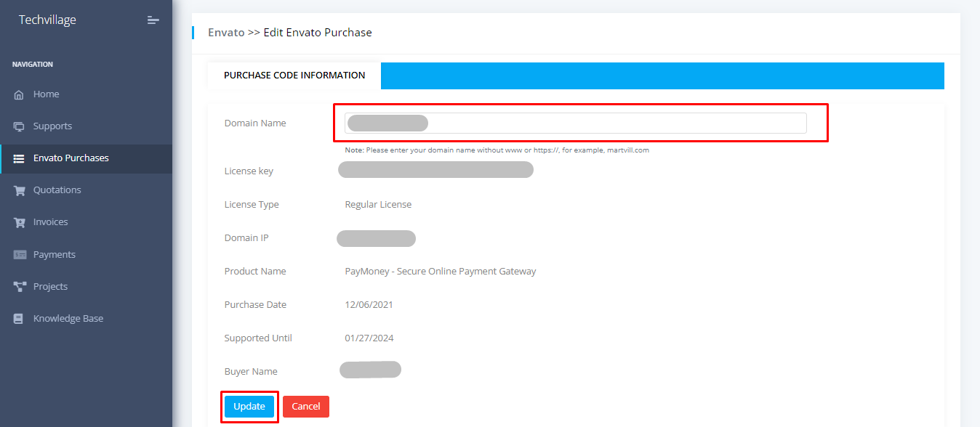Click the Home house icon in sidebar
This screenshot has width=980, height=427.
click(x=19, y=94)
